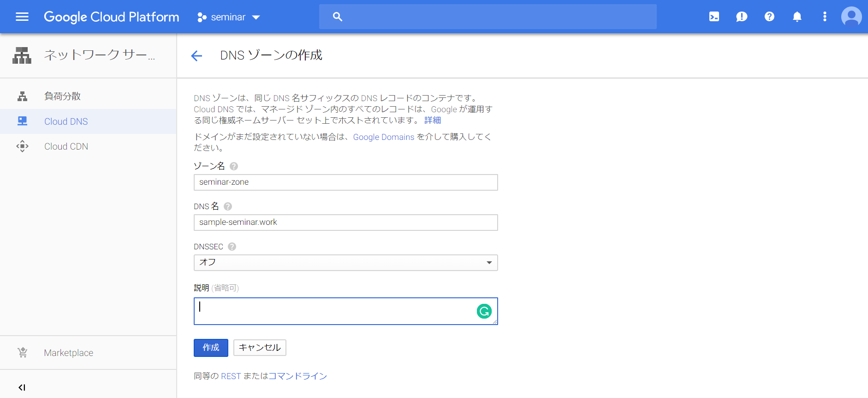Click the キャンセル cancel button
The image size is (868, 398).
pos(260,348)
